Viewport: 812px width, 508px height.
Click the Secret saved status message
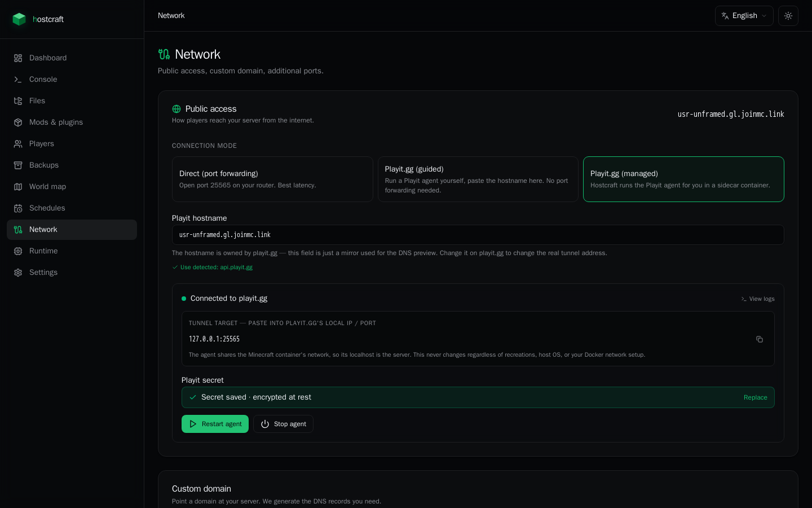click(x=256, y=397)
